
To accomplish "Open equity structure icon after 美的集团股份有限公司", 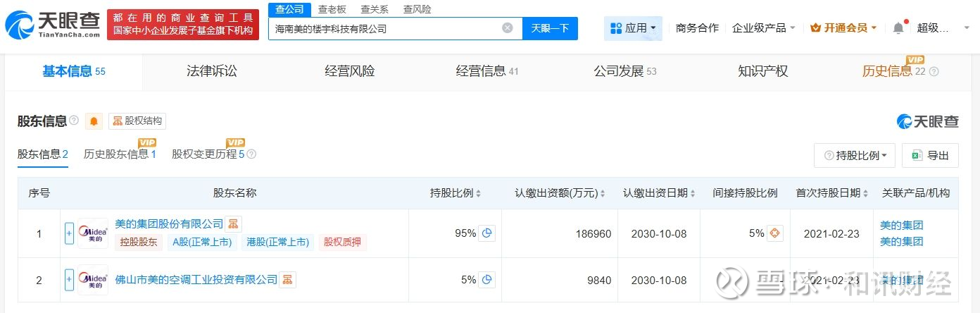I will (234, 224).
